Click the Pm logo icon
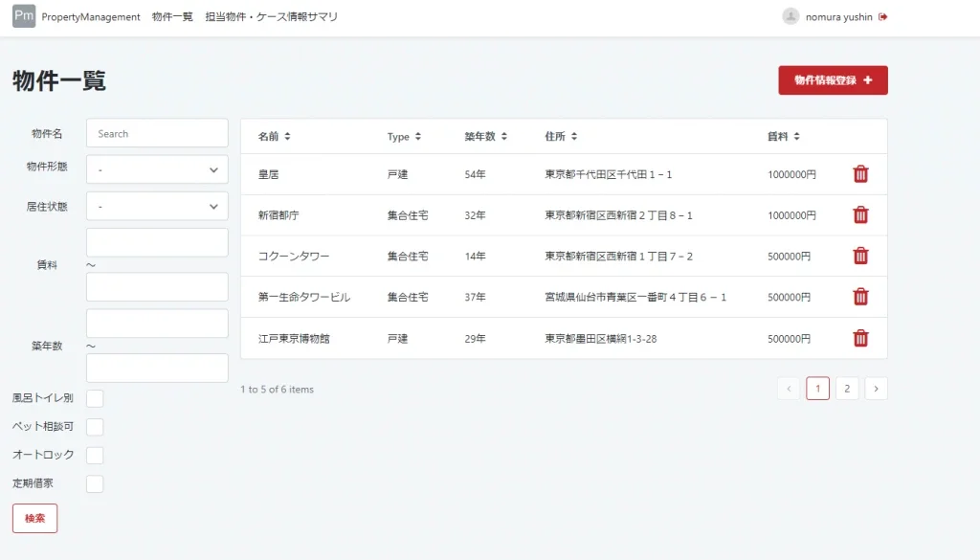This screenshot has width=980, height=560. (24, 16)
